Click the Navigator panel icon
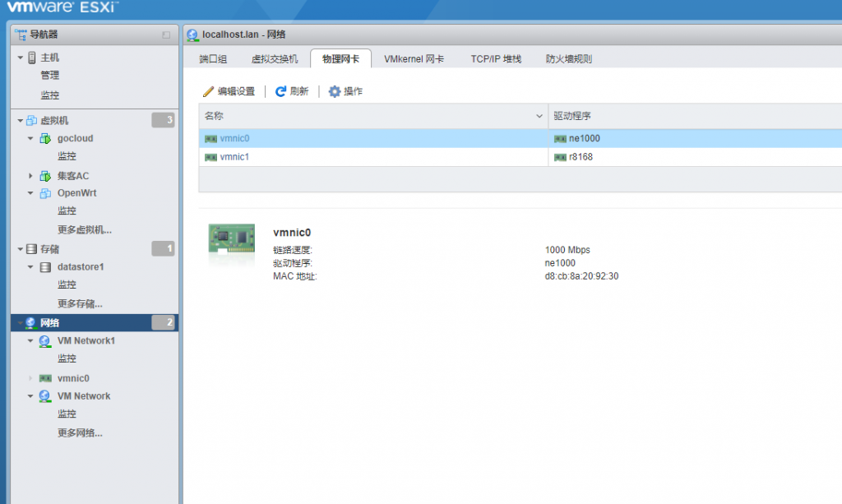Screen dimensions: 842x504 (x=21, y=35)
